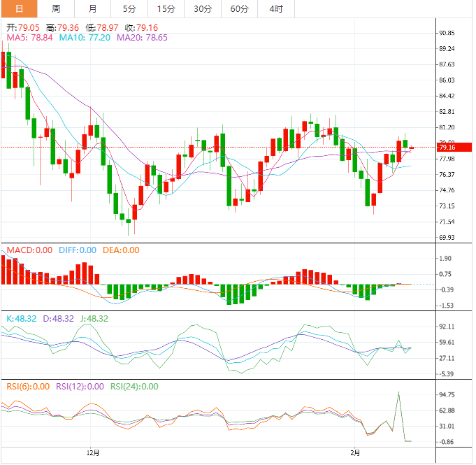Select the 日 daily chart tab
Image resolution: width=476 pixels, height=465 pixels.
point(18,9)
